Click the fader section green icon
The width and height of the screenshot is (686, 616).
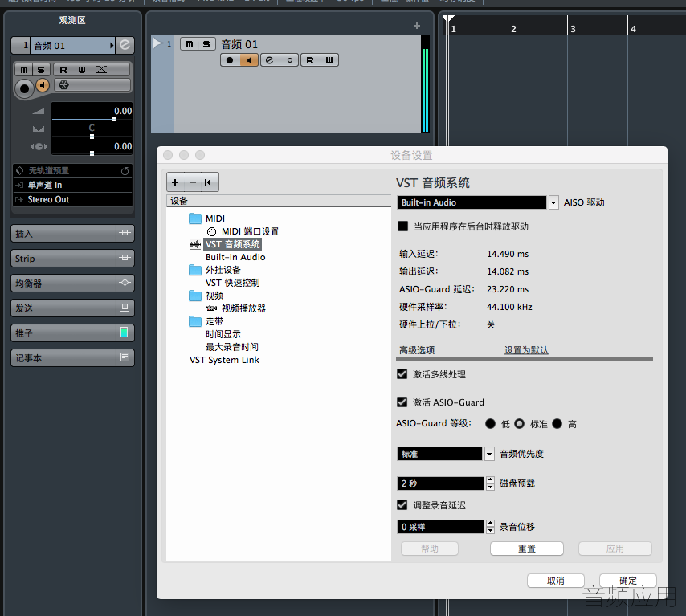tap(125, 333)
